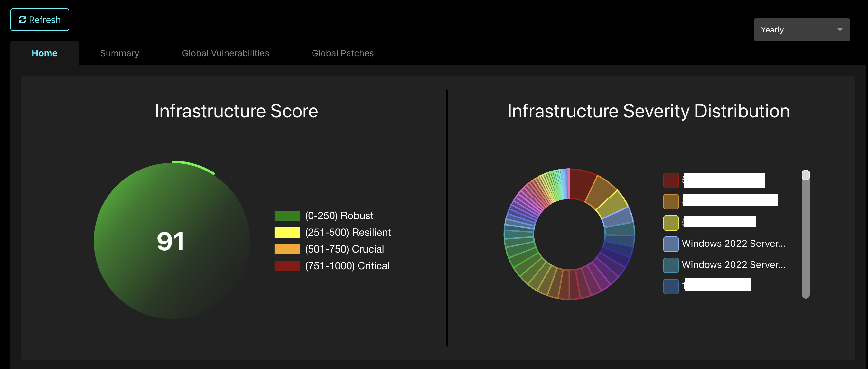The image size is (868, 369).
Task: Click the yellow Resilient legend swatch
Action: [287, 233]
